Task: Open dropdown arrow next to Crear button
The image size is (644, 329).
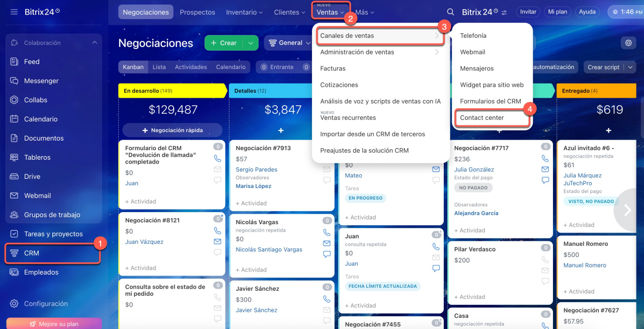Action: (x=251, y=43)
